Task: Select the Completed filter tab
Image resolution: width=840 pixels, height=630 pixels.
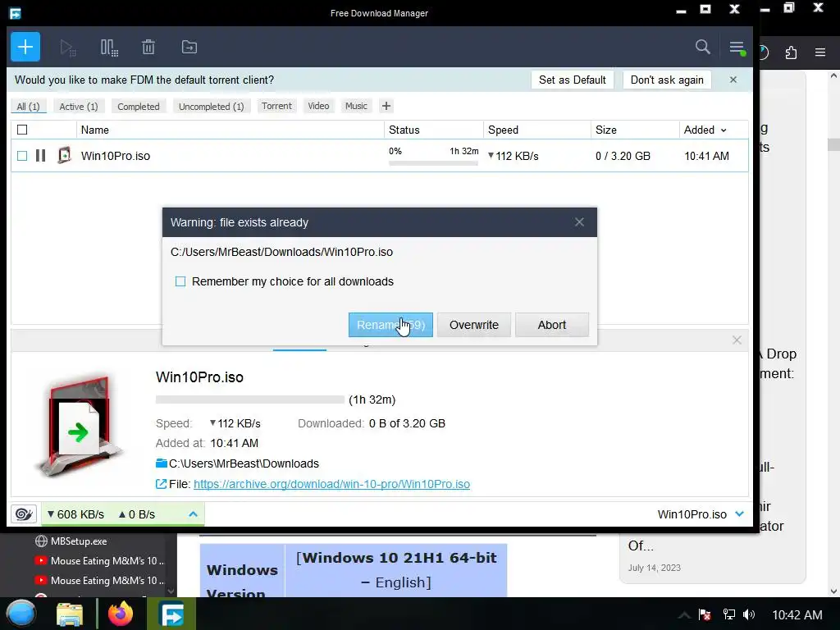Action: click(x=139, y=107)
